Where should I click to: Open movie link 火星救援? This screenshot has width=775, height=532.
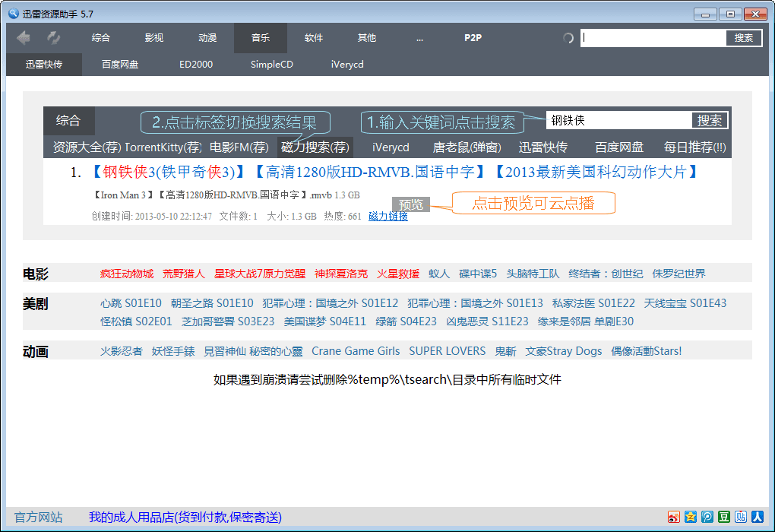click(398, 274)
